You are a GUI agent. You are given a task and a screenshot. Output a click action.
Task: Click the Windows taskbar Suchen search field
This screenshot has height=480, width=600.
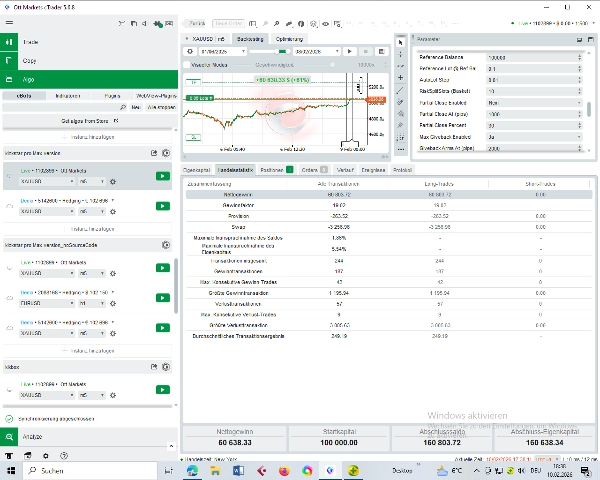pos(90,470)
